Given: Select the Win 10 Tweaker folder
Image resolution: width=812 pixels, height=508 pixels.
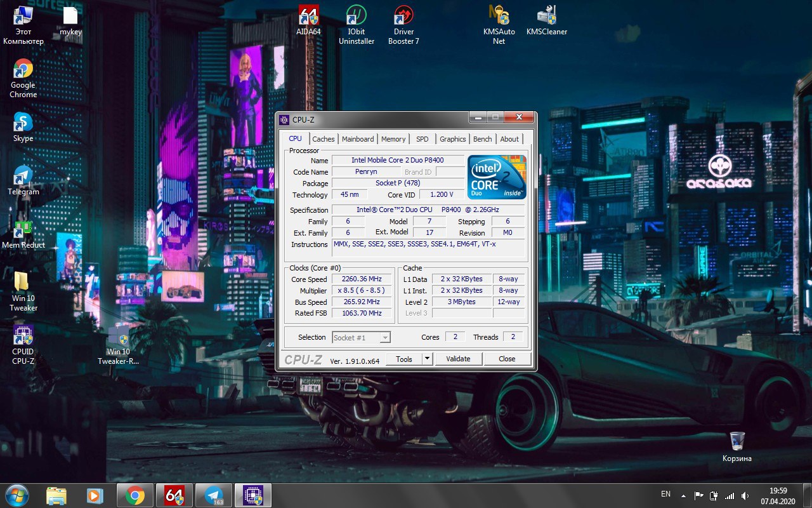Looking at the screenshot, I should pyautogui.click(x=23, y=291).
